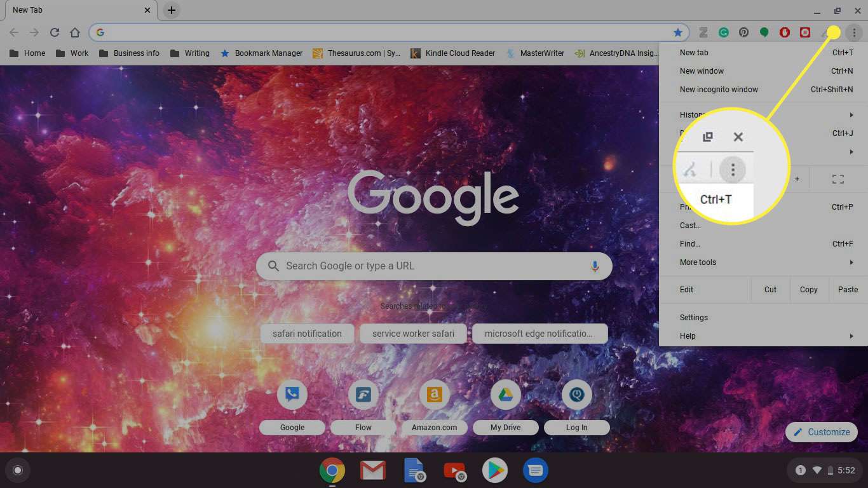868x488 pixels.
Task: Open the Thesaurus.com bookmark
Action: pyautogui.click(x=356, y=53)
